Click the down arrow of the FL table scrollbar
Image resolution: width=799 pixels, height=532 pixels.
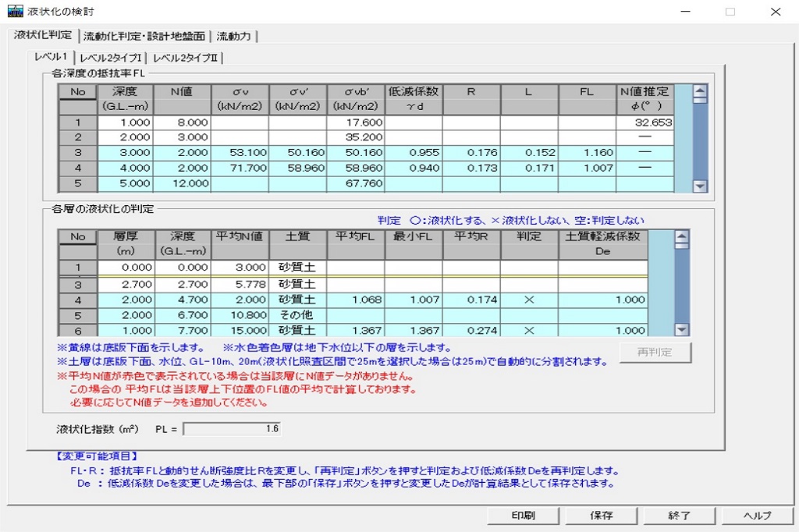tap(700, 186)
